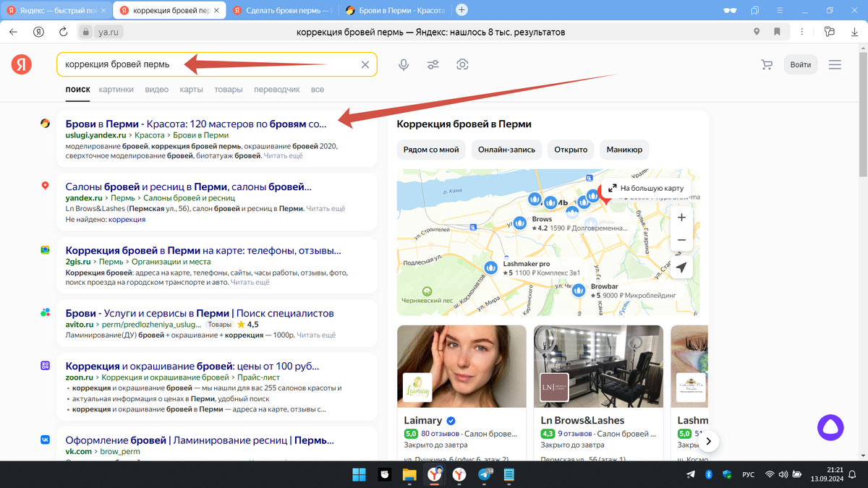Open 'Салоны бровей и ресниц в Перми' result

click(188, 186)
